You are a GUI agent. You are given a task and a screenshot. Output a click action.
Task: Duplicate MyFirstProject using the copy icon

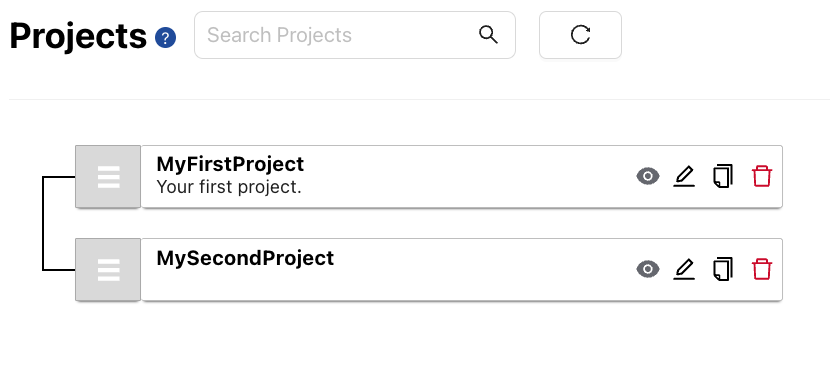[x=723, y=176]
